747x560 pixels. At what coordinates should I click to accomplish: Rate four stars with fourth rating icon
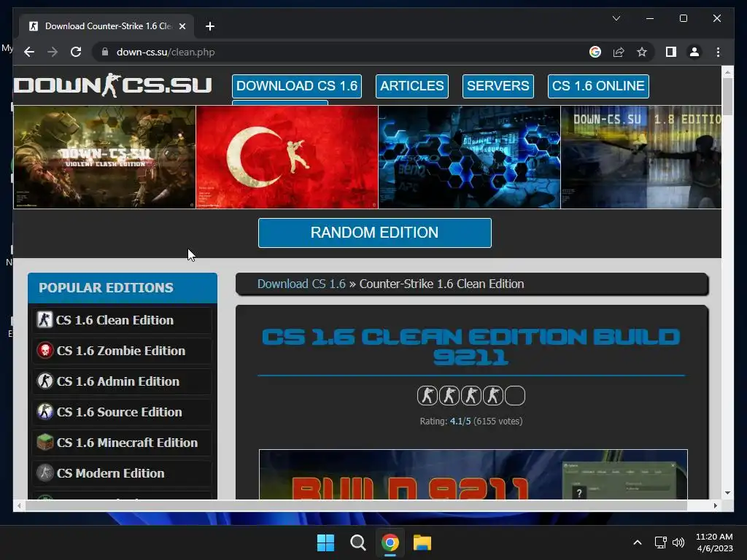coord(492,396)
